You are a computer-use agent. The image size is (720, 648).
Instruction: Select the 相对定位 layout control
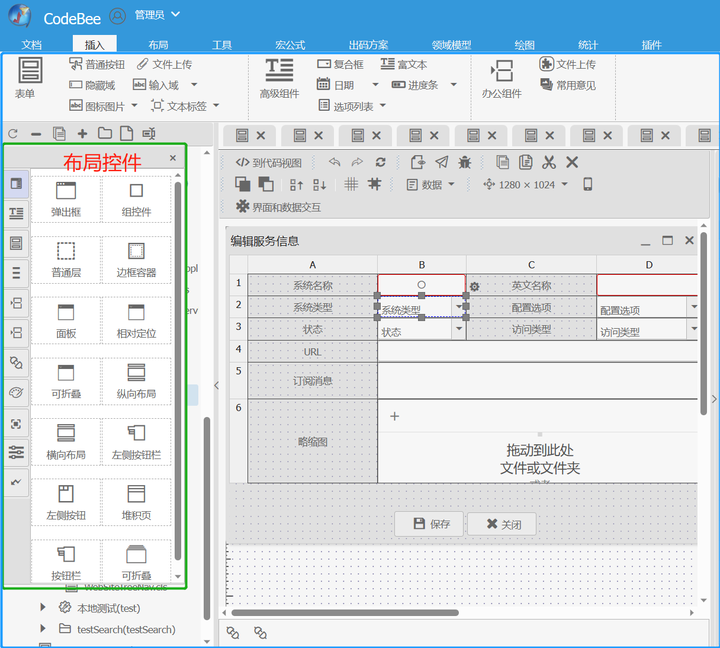(136, 321)
